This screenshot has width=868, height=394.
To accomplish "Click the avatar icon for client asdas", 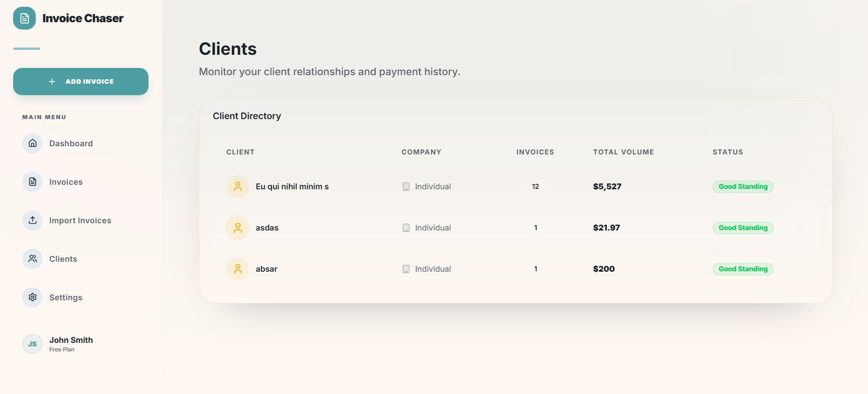I will coord(238,228).
